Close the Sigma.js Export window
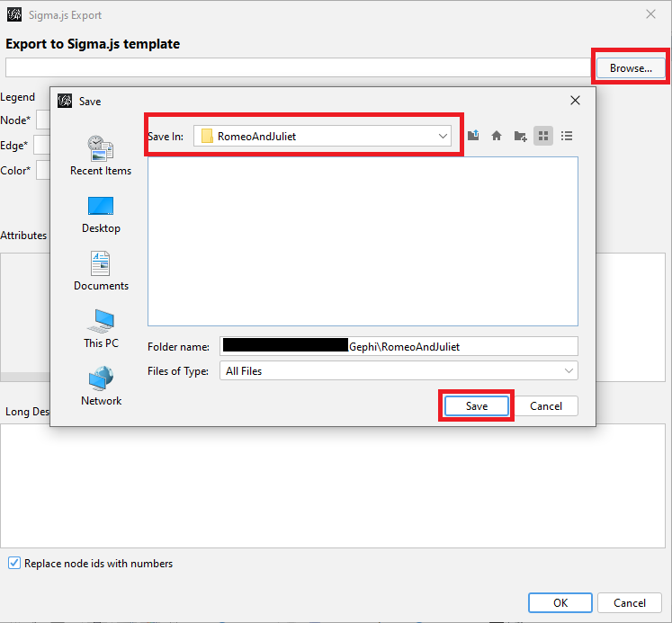 [x=650, y=14]
